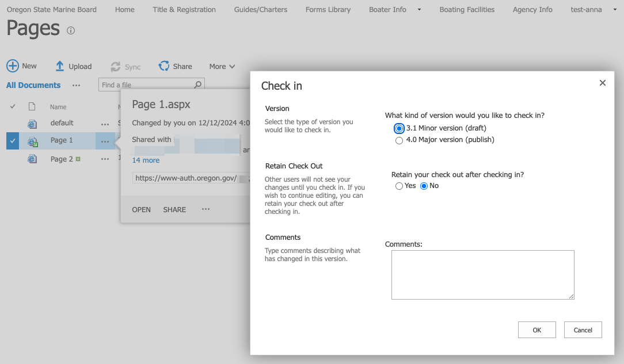Click the New plus circle icon
The image size is (624, 364).
click(x=12, y=66)
